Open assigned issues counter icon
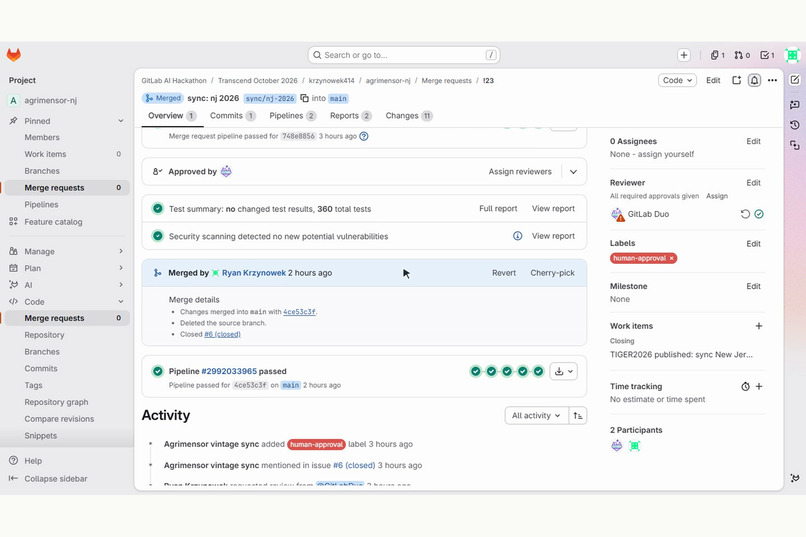The width and height of the screenshot is (806, 537). (718, 55)
